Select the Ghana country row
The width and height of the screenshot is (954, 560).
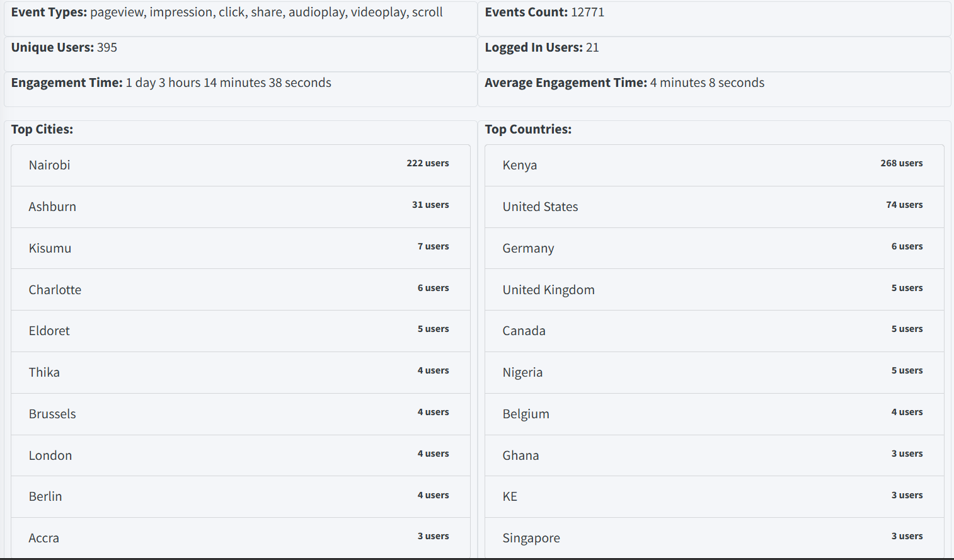(x=714, y=455)
